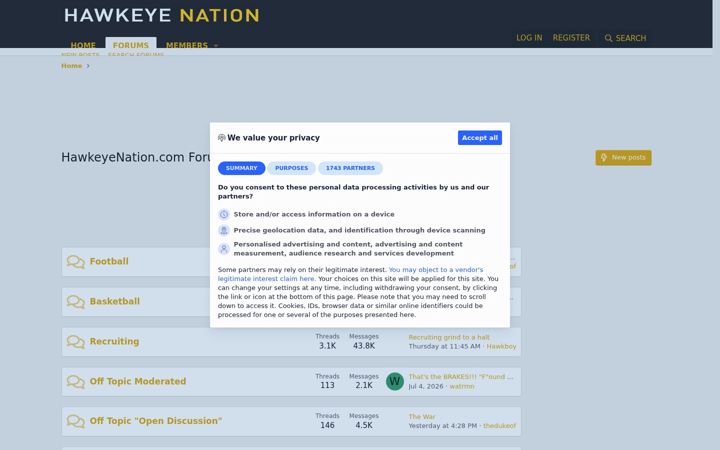720x450 pixels.
Task: Click the Thursday at 11:45 AM timestamp
Action: 444,346
